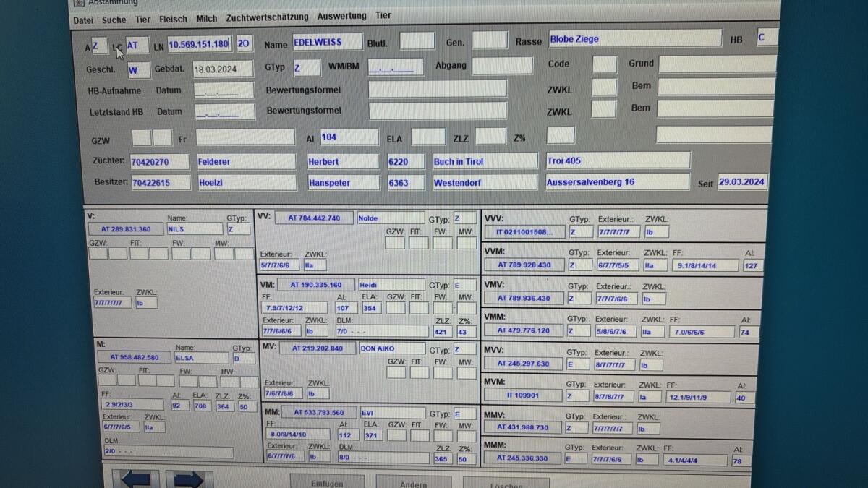Click the address field Troi 405
Image resolution: width=868 pixels, height=488 pixels.
pos(618,160)
